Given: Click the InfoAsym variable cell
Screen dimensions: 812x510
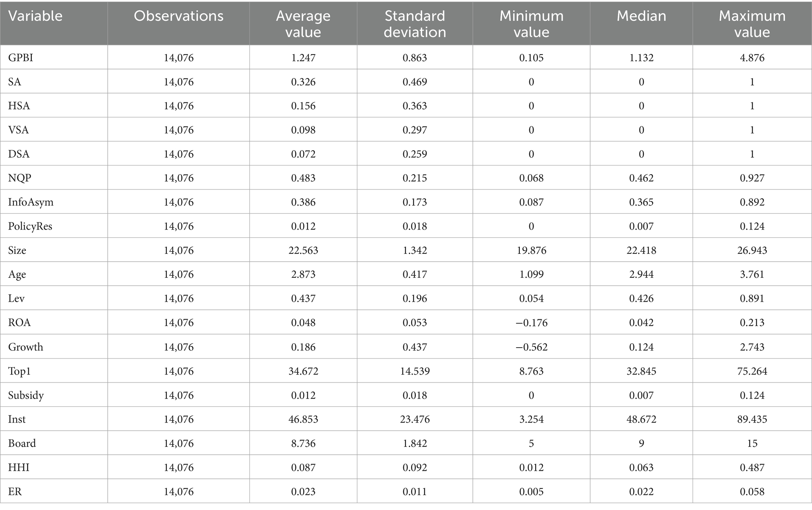Looking at the screenshot, I should 31,202.
